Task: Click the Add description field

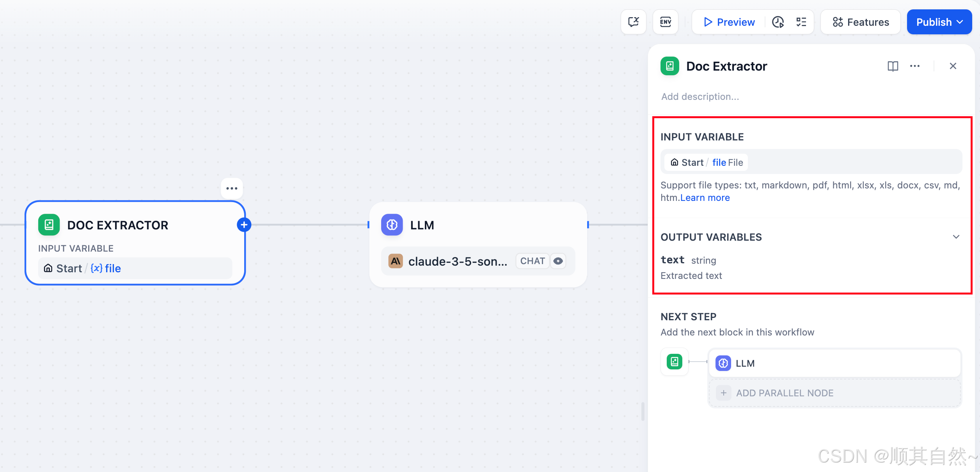Action: pyautogui.click(x=700, y=96)
